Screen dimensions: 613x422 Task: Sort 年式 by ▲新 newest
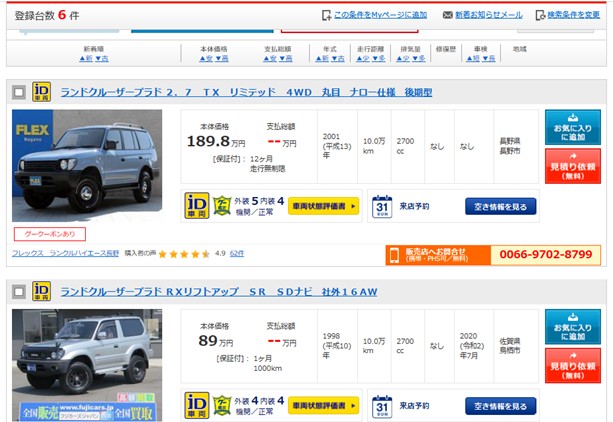coord(322,58)
